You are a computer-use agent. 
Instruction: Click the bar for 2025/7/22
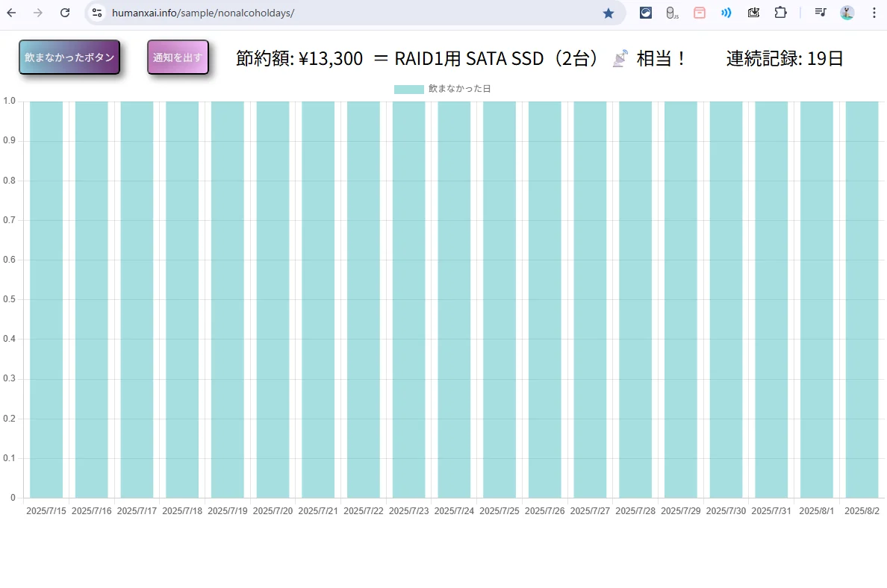click(364, 298)
